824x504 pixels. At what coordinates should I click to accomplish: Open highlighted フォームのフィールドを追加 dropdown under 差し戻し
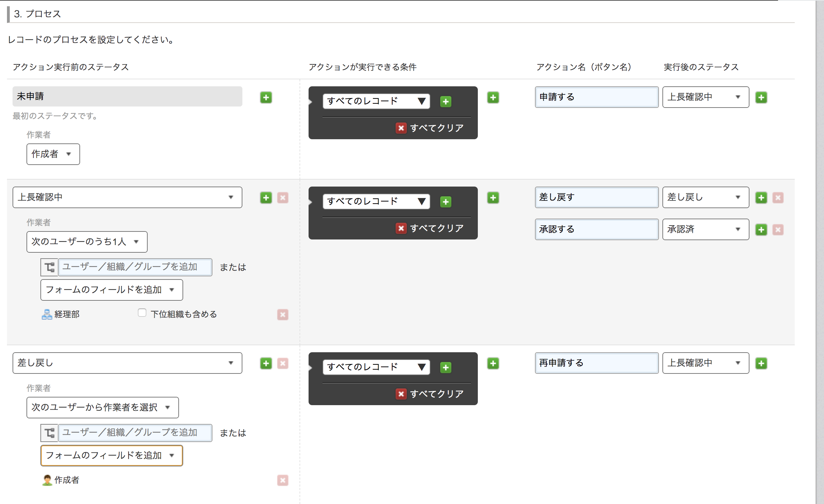point(112,456)
